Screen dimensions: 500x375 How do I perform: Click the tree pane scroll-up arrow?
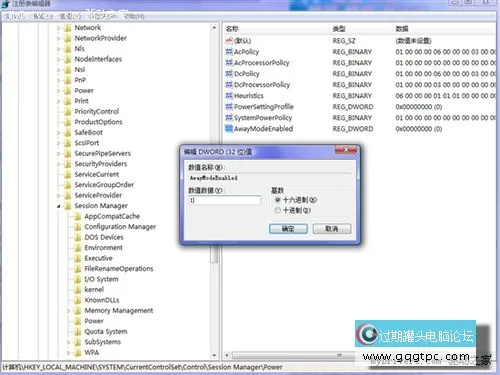click(x=214, y=28)
